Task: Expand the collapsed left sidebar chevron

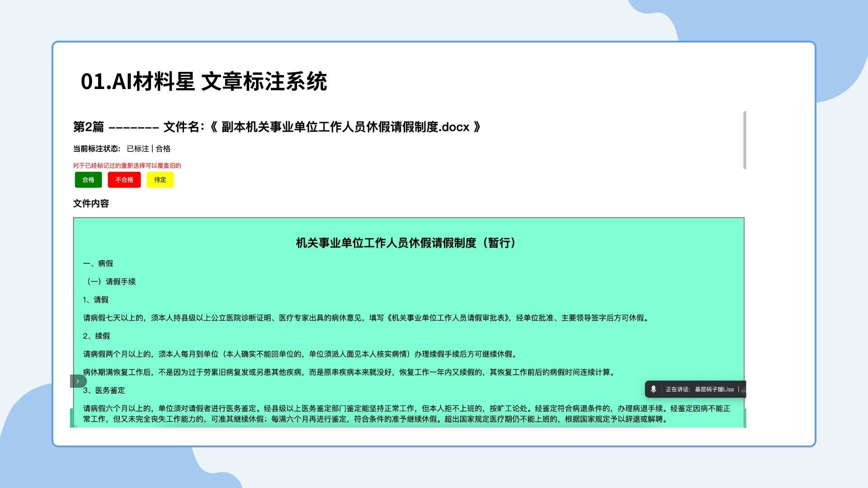Action: tap(78, 381)
